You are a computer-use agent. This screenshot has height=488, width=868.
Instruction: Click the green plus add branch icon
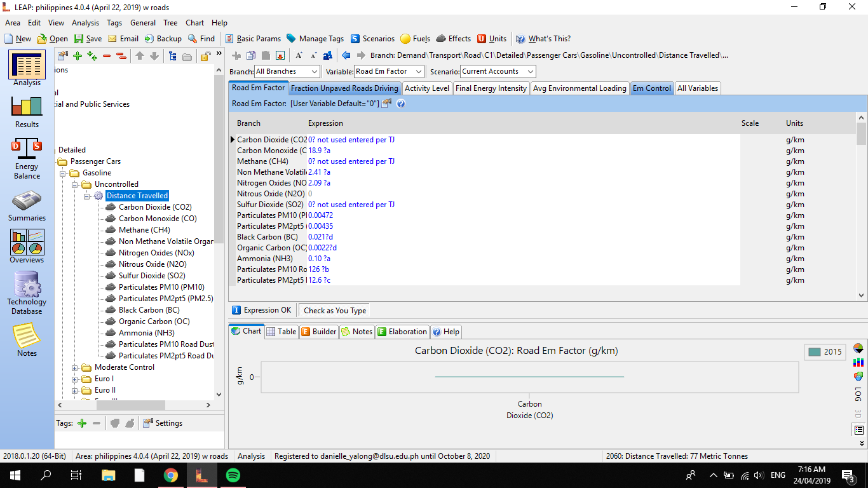(78, 56)
